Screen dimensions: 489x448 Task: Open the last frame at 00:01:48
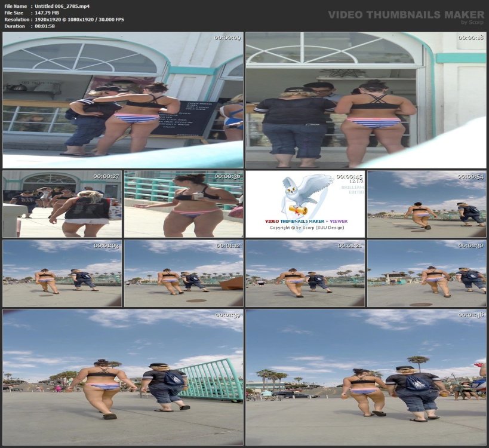click(x=366, y=377)
